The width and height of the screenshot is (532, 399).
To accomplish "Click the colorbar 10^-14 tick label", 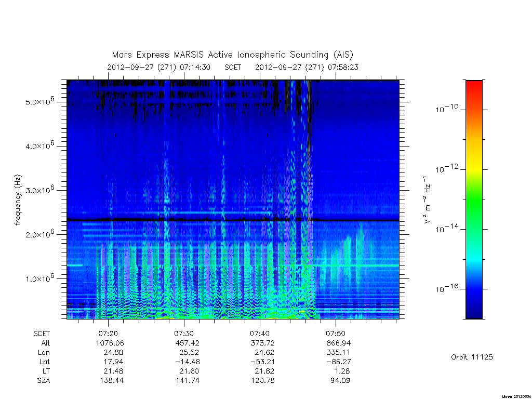I will [447, 229].
